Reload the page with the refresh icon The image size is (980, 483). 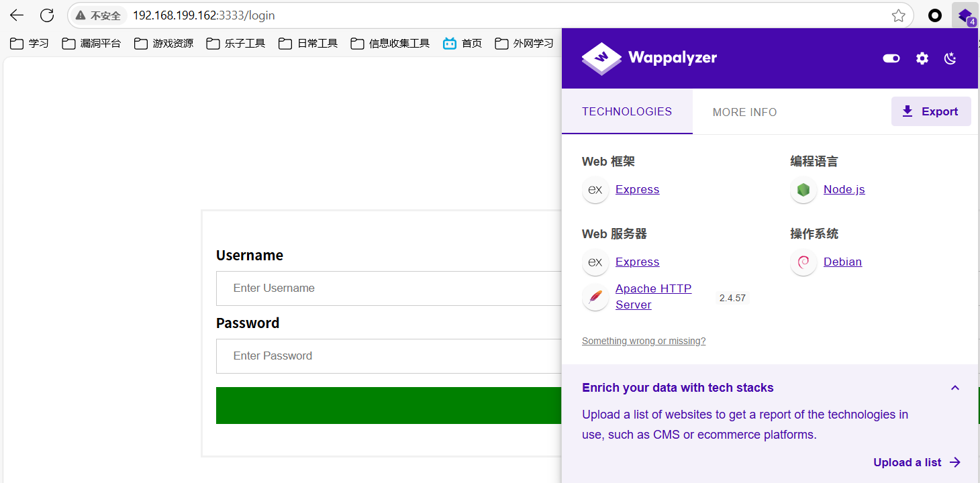point(47,15)
